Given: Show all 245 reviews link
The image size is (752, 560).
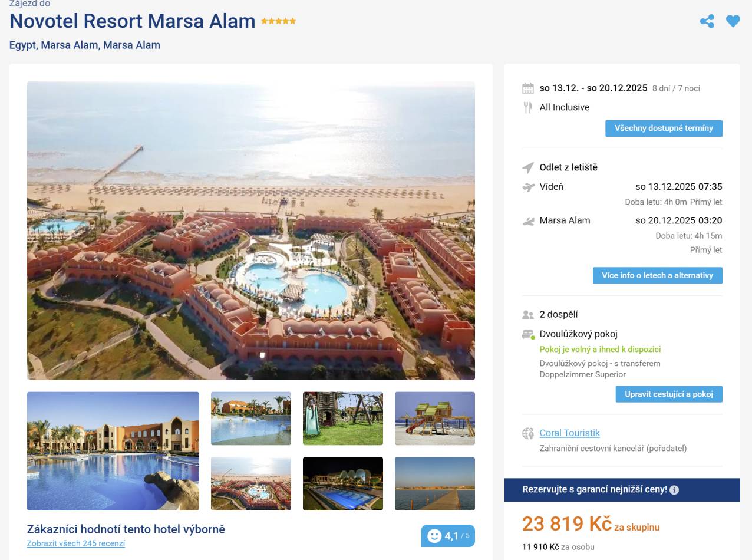Looking at the screenshot, I should 76,543.
